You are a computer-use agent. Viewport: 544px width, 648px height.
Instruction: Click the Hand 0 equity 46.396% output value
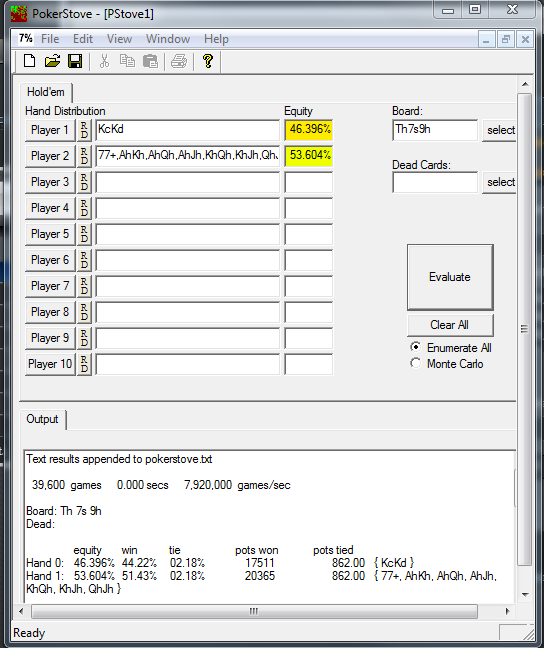click(94, 563)
